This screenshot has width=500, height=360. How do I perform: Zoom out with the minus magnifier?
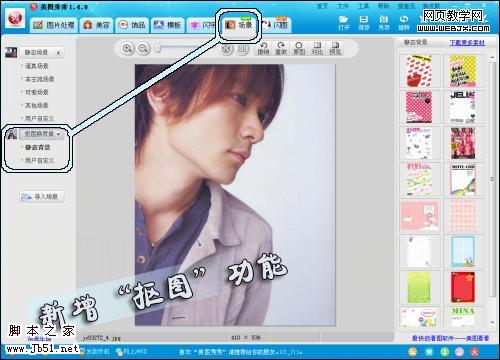coord(143,49)
